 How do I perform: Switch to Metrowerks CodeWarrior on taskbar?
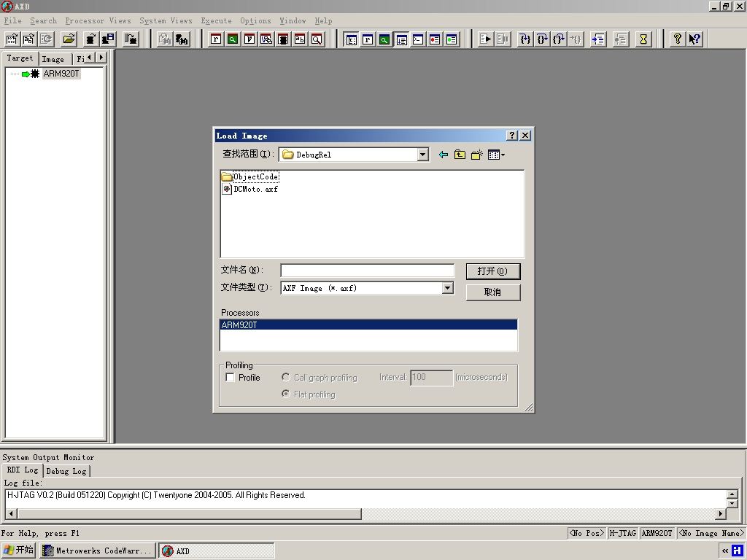coord(98,551)
